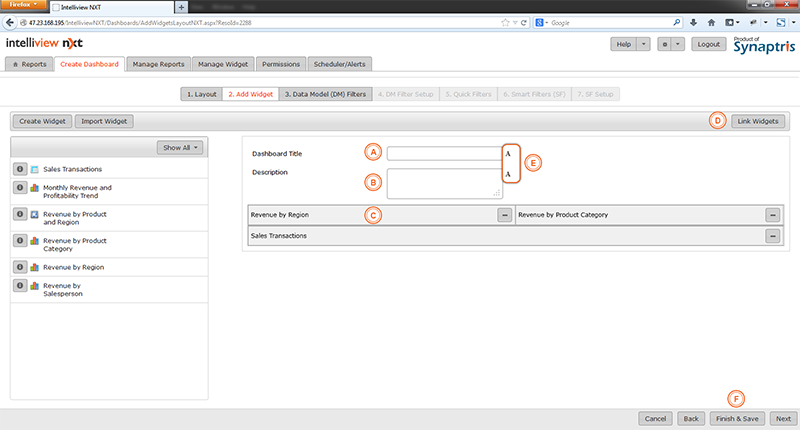This screenshot has width=800, height=430.
Task: Expand the S addon dropdown arrow
Action: point(793,22)
